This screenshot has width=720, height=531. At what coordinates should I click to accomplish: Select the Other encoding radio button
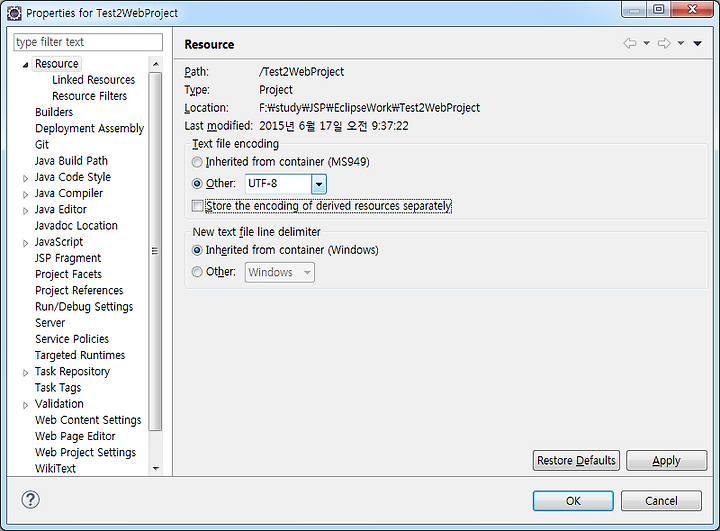(197, 184)
